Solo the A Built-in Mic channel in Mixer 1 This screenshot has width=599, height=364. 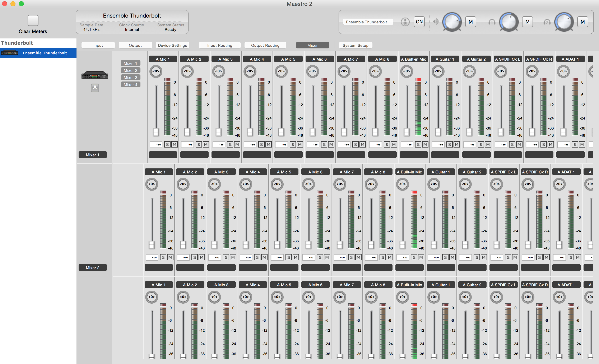coord(418,145)
